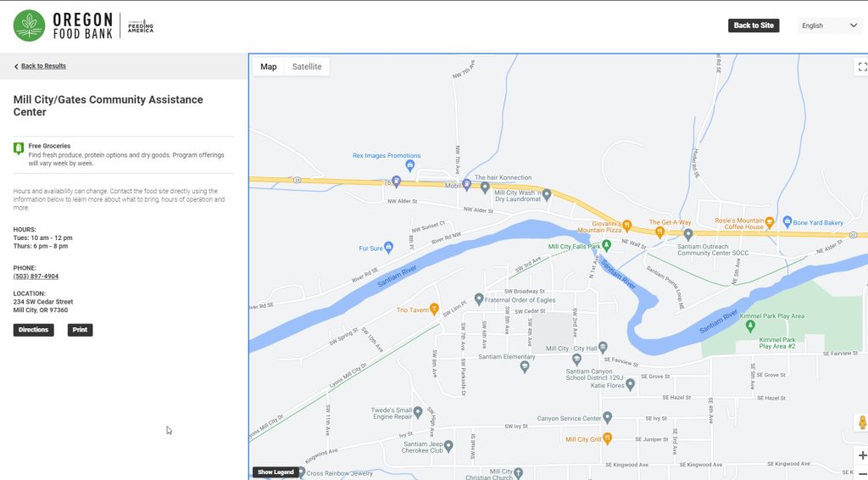Click the Street View pegman icon
Screen dimensions: 868x480
pyautogui.click(x=861, y=422)
